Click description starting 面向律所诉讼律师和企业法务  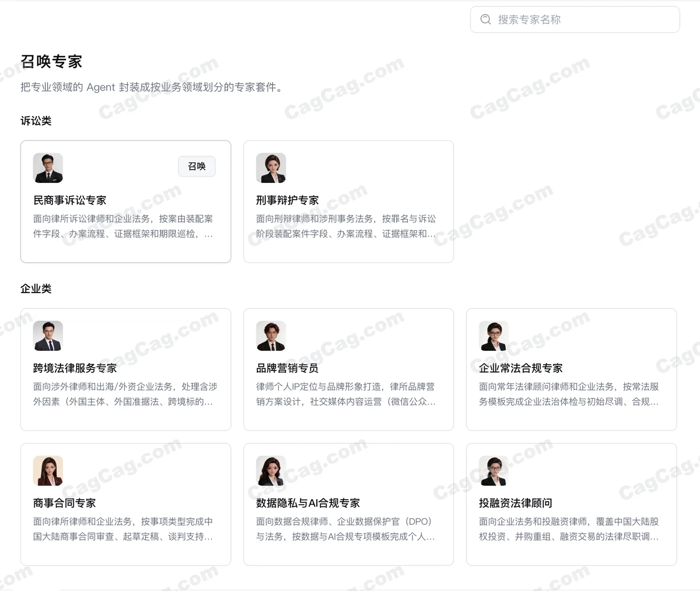pos(123,226)
